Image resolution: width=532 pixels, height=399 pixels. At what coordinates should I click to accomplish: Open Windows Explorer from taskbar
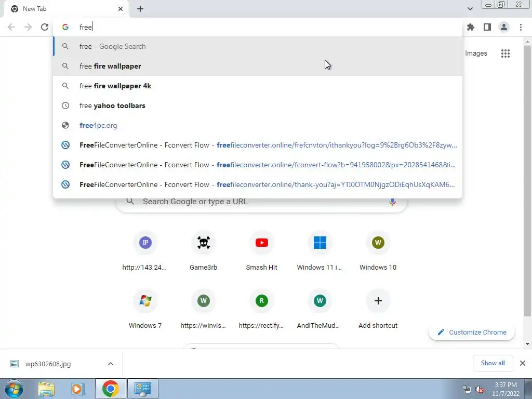(46, 389)
